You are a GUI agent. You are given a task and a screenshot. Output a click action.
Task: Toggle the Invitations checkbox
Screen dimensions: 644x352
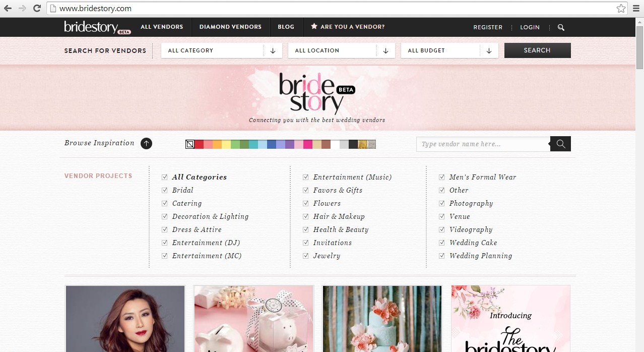pyautogui.click(x=306, y=243)
